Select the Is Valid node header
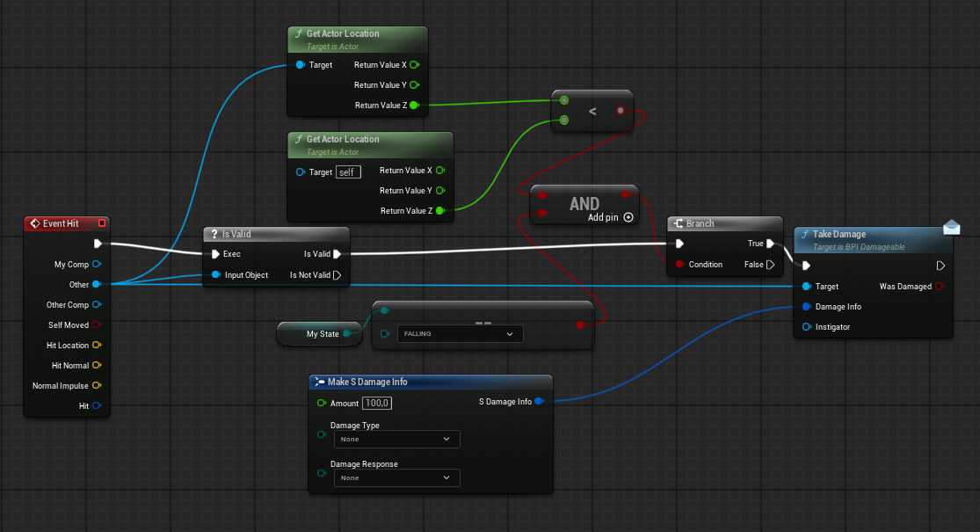This screenshot has width=980, height=532. click(x=276, y=234)
